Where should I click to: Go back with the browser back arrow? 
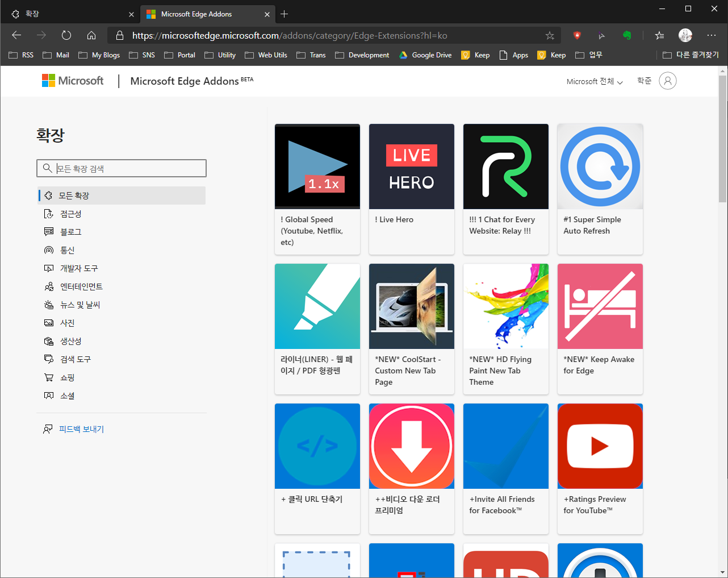(16, 35)
